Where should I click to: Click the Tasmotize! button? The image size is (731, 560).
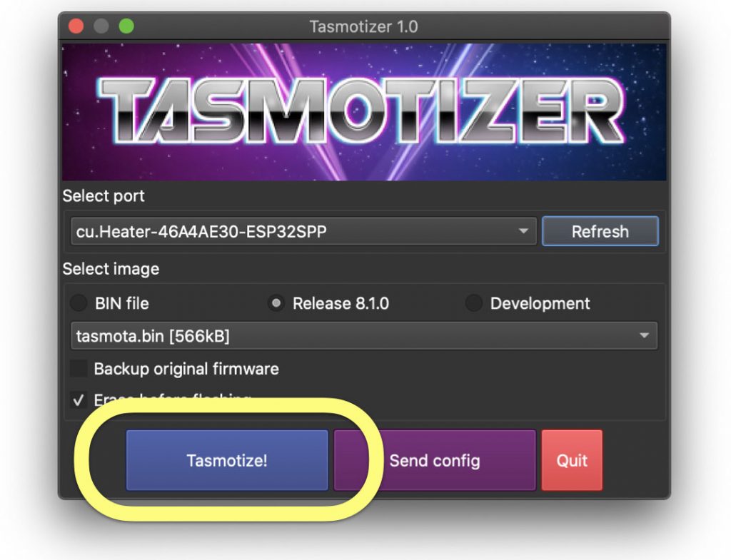227,460
